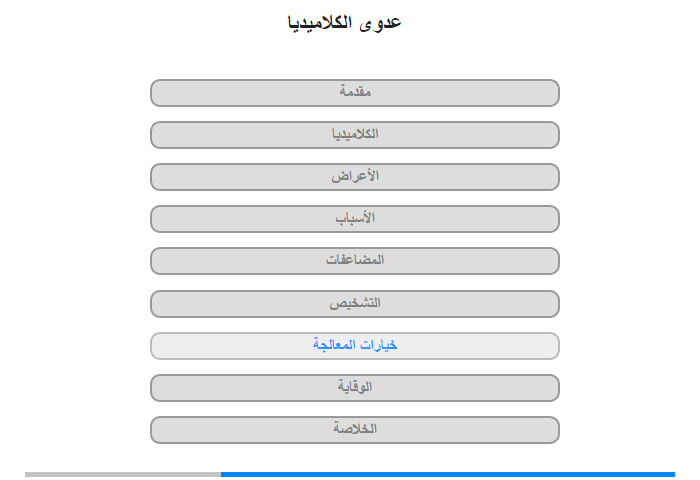Show the Complications (المضاعفات) topic
700x480 pixels.
(354, 261)
